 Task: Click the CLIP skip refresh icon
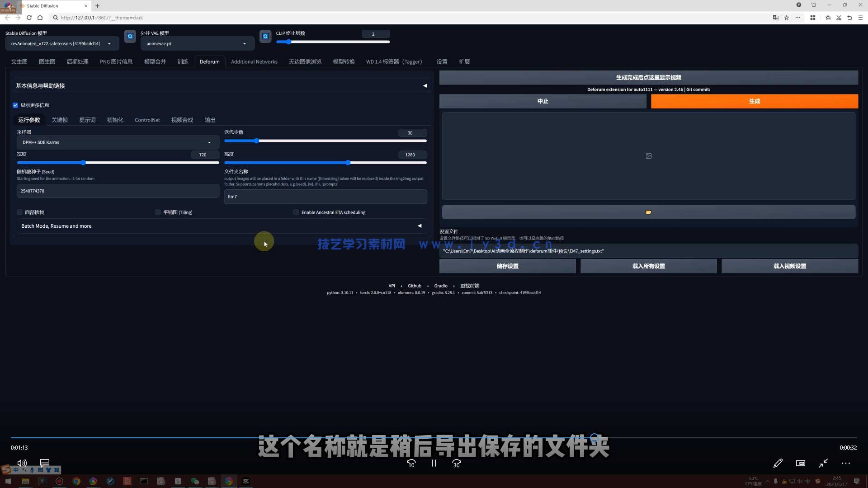click(265, 36)
